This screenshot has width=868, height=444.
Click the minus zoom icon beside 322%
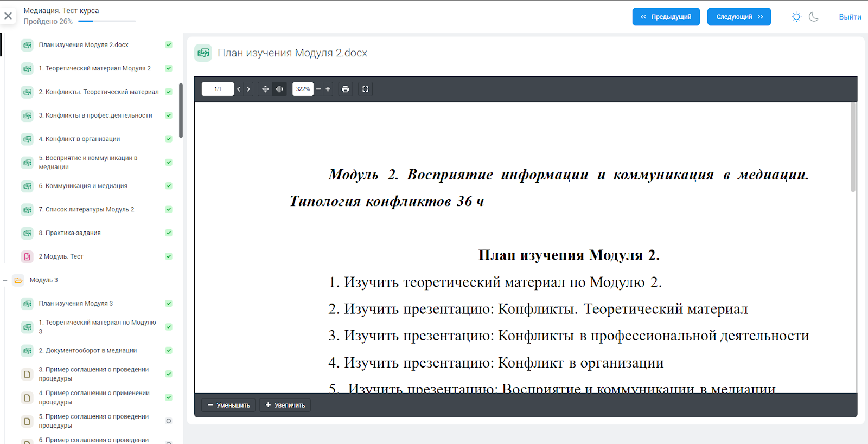[x=318, y=89]
